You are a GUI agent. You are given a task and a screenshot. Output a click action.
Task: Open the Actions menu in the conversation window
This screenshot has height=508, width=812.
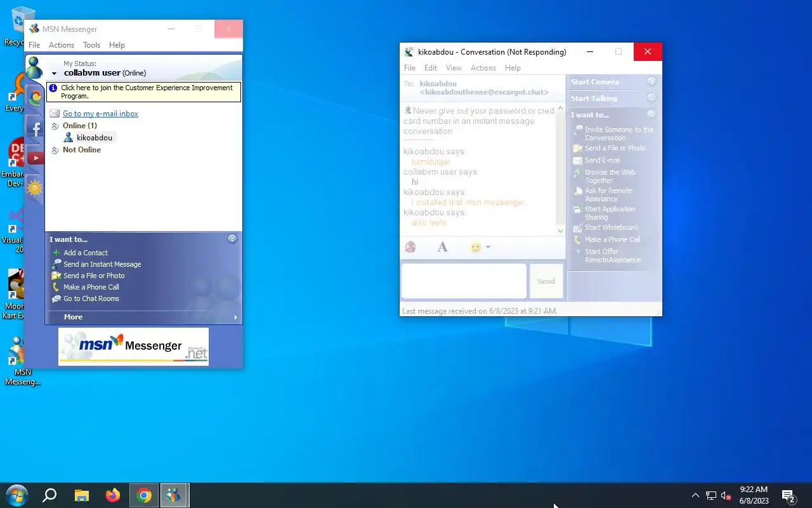(483, 68)
